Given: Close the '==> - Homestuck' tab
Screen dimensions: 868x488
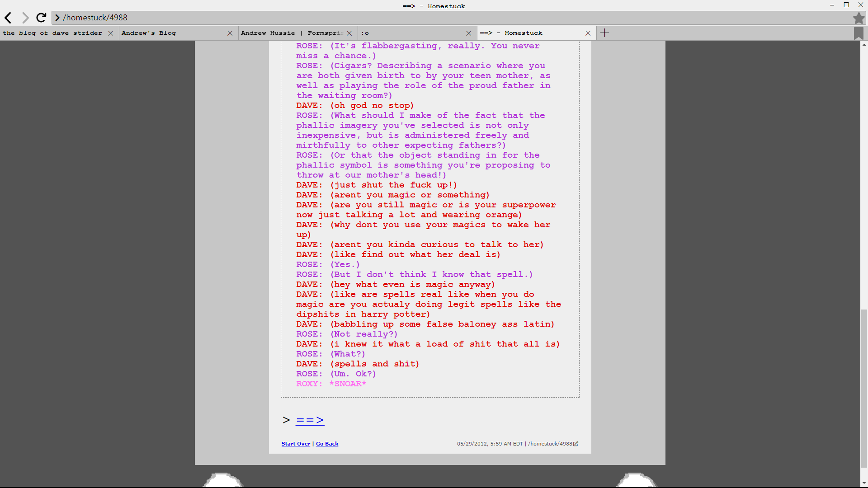Looking at the screenshot, I should pyautogui.click(x=588, y=33).
